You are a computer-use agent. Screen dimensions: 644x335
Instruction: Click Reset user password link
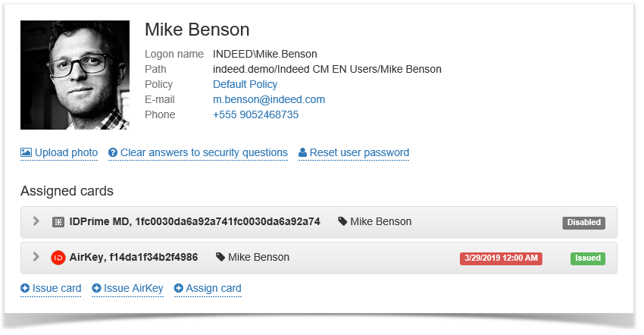(359, 153)
